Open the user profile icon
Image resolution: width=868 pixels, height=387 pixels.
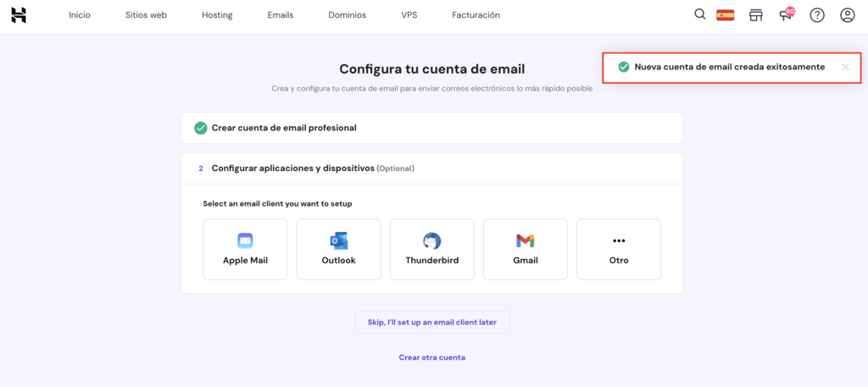click(x=848, y=15)
